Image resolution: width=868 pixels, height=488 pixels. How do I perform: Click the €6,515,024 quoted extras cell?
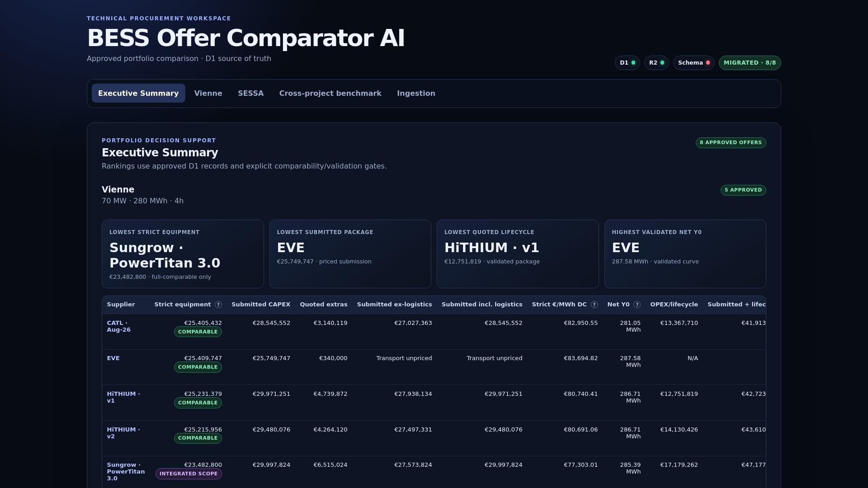click(330, 465)
